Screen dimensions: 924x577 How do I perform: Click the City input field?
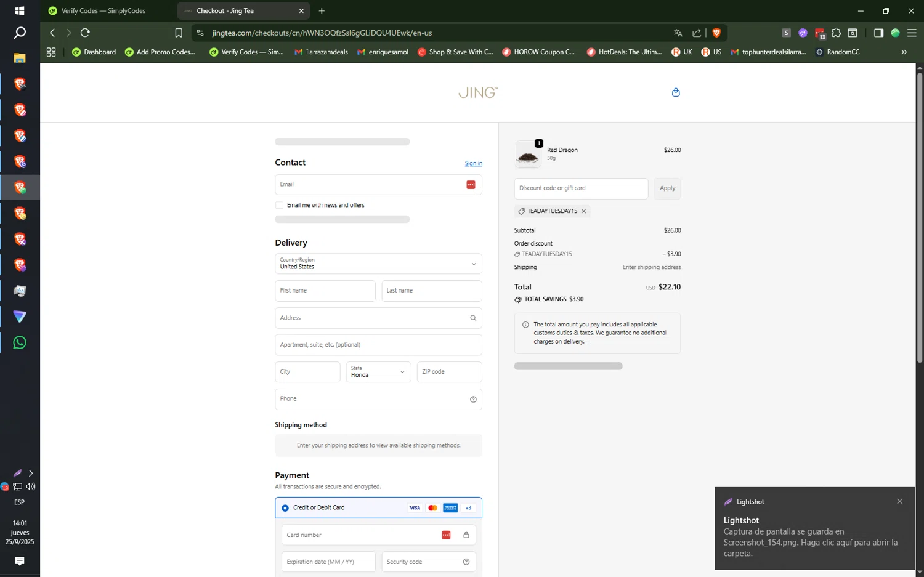click(307, 372)
